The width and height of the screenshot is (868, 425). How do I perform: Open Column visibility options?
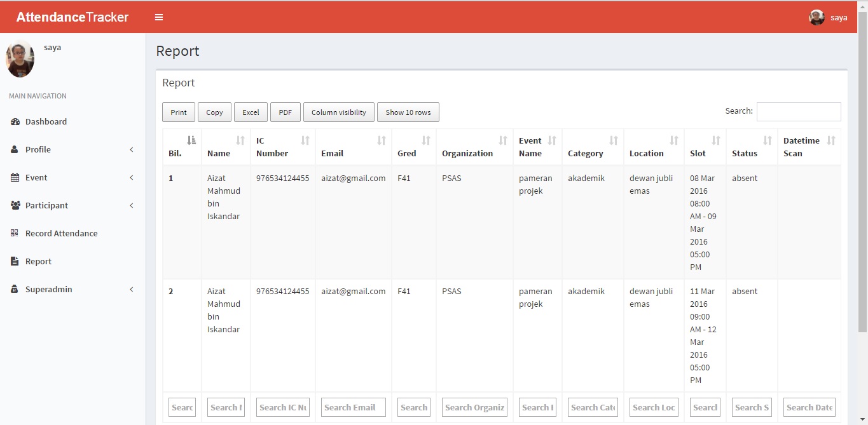(x=338, y=112)
